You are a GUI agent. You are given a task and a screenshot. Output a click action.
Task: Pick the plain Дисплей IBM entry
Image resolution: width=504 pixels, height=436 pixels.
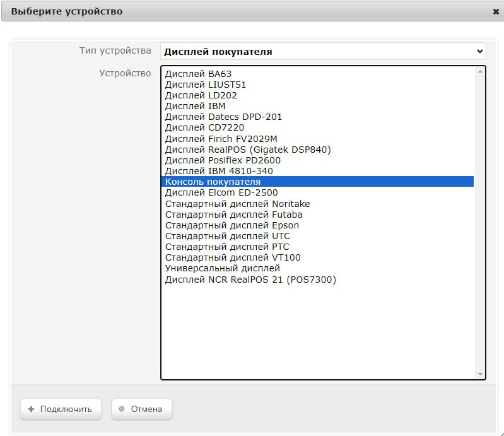click(x=317, y=106)
